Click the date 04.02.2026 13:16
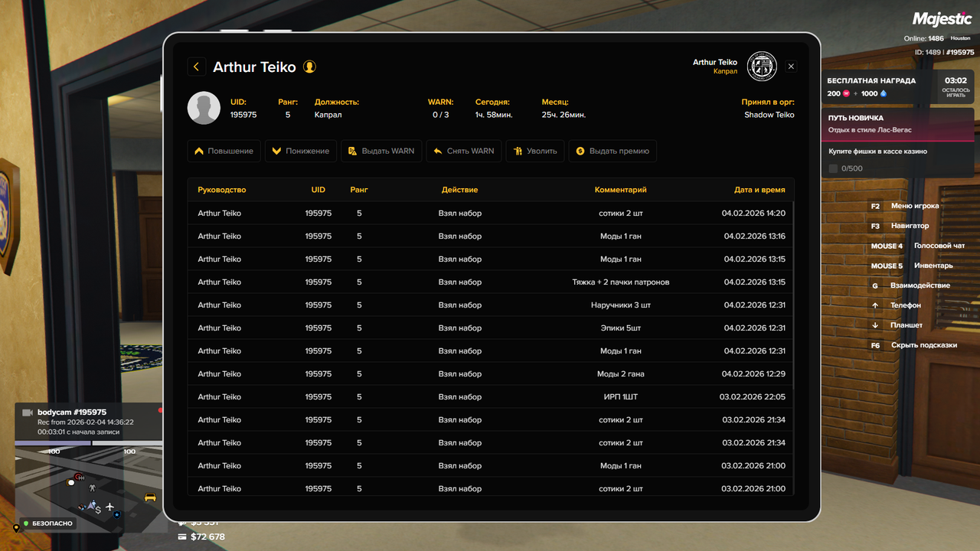 pos(755,236)
